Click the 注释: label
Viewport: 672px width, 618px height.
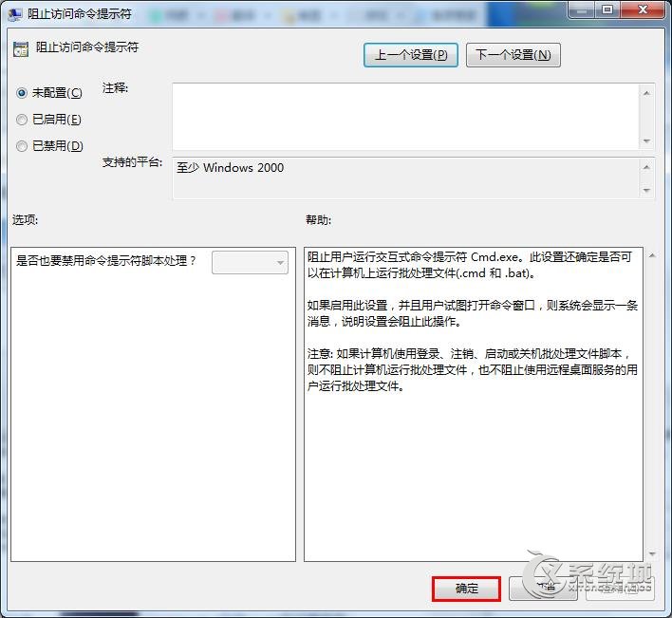click(115, 88)
